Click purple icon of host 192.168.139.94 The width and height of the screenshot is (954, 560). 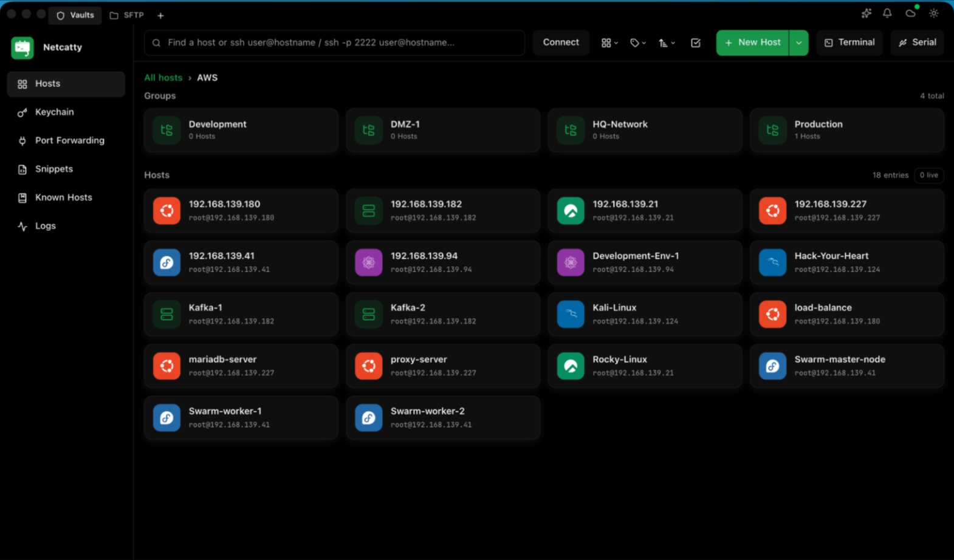tap(369, 262)
